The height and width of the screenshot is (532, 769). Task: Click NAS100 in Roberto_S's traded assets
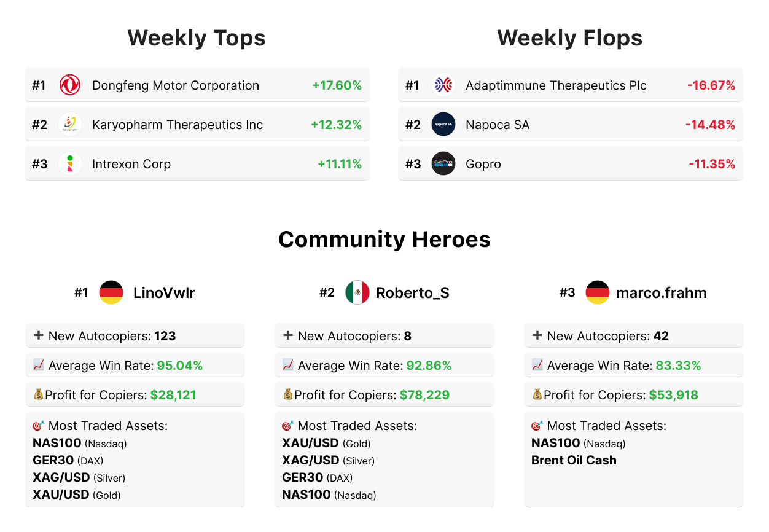[x=306, y=495]
